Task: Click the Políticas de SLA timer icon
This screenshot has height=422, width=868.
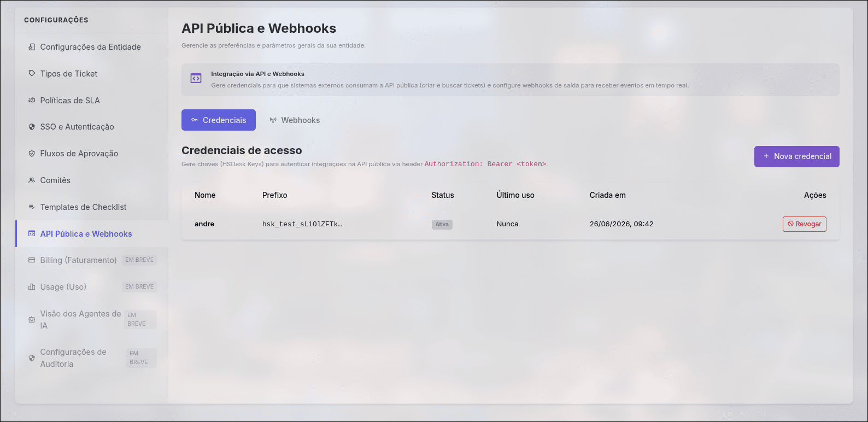Action: tap(32, 100)
